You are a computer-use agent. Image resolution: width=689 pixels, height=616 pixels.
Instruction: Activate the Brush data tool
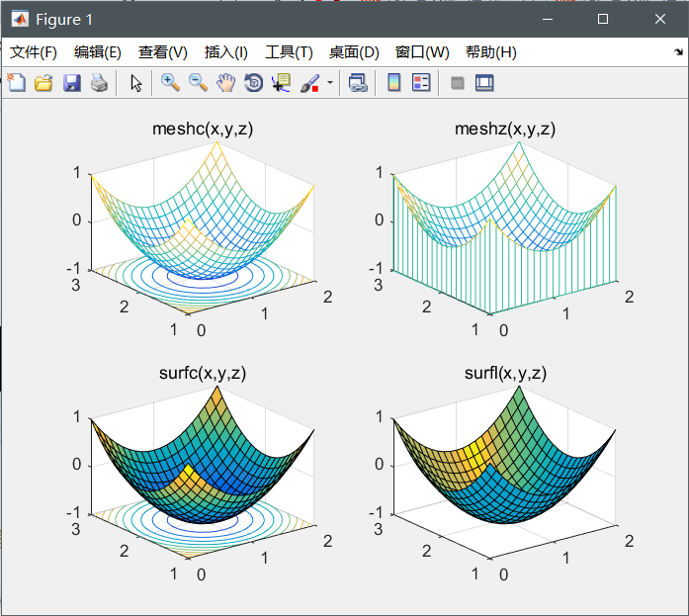pyautogui.click(x=309, y=83)
